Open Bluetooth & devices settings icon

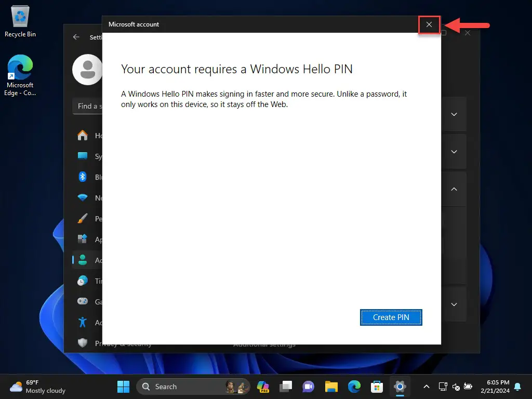point(83,177)
